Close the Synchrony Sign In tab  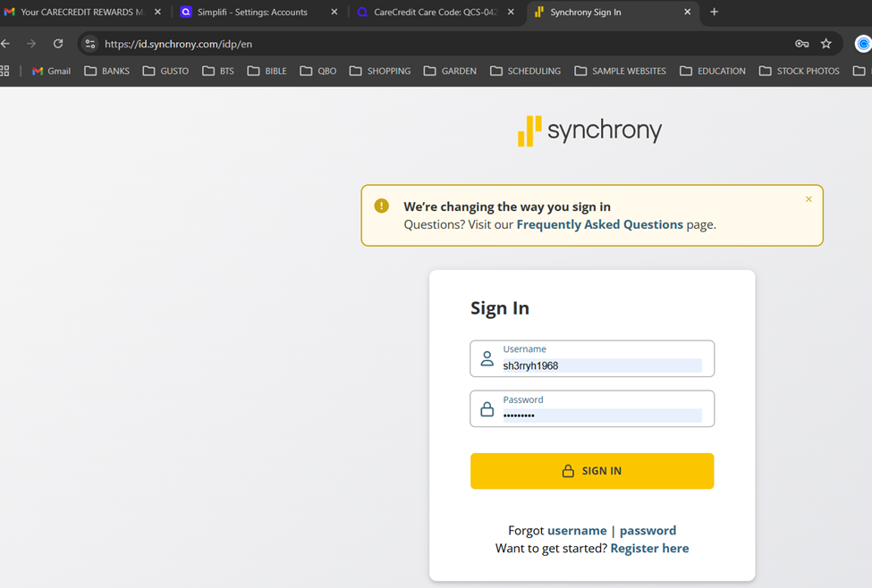pyautogui.click(x=688, y=12)
